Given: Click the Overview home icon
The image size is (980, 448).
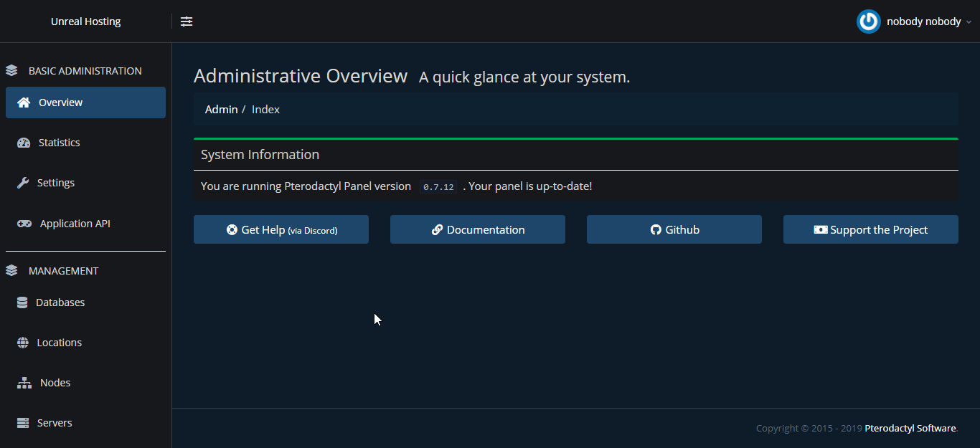Looking at the screenshot, I should click(x=24, y=103).
